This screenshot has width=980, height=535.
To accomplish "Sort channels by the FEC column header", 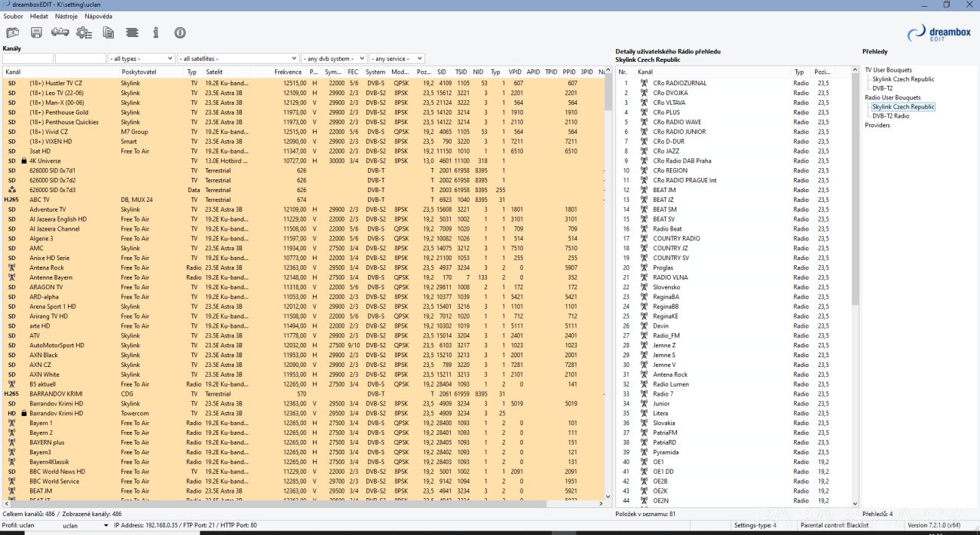I will click(x=353, y=72).
